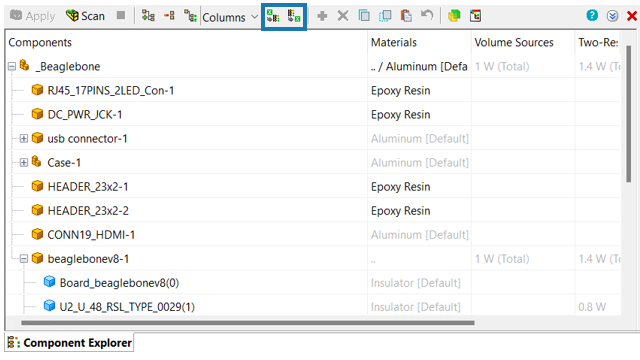
Task: Click the Undo arrow icon
Action: pos(427,16)
